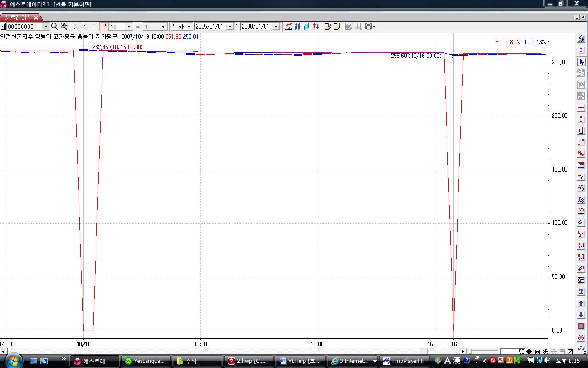Viewport: 588px width, 368px height.
Task: Click the second document strategy icon
Action: tap(337, 27)
